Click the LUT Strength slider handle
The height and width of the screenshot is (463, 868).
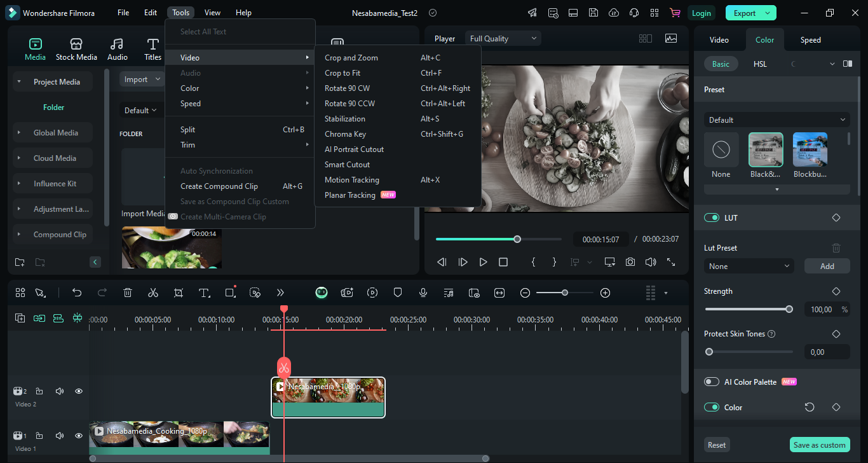click(x=789, y=309)
